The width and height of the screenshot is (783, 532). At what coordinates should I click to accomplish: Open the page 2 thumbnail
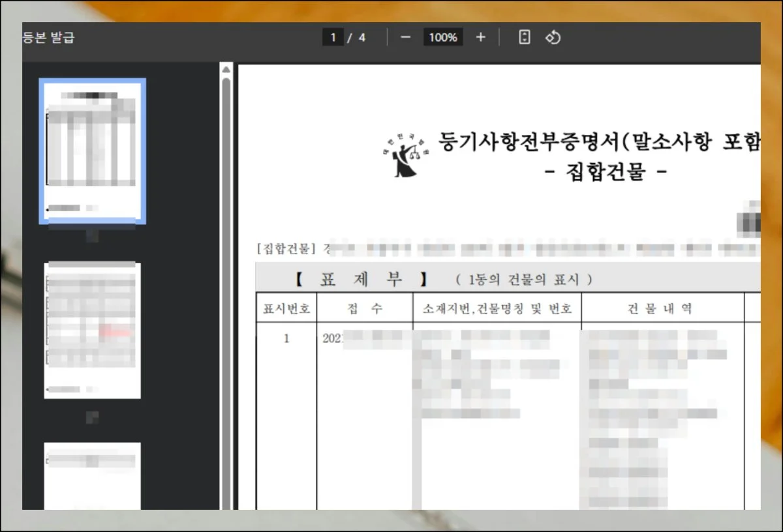coord(92,330)
